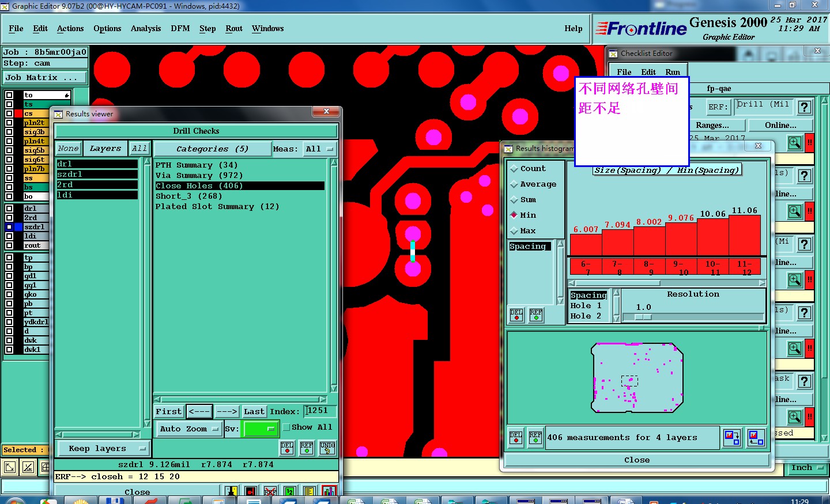Click REF icon under histogram Spacing list

click(x=536, y=315)
